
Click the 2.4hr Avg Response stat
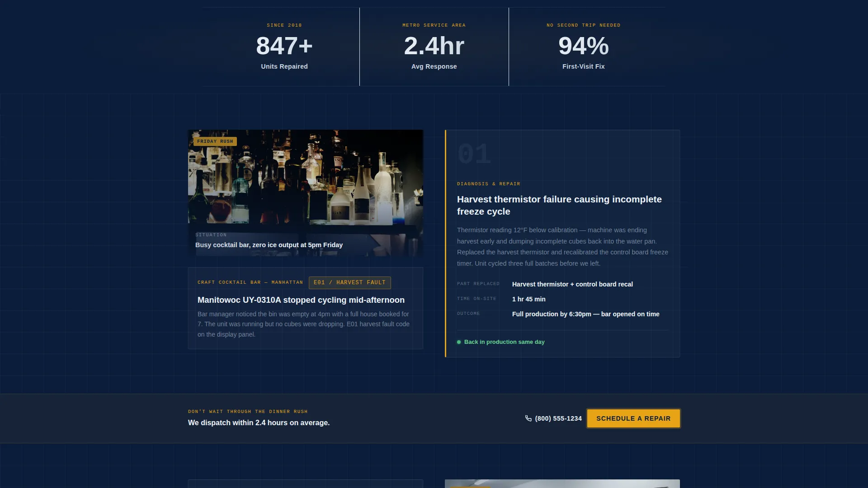point(434,47)
